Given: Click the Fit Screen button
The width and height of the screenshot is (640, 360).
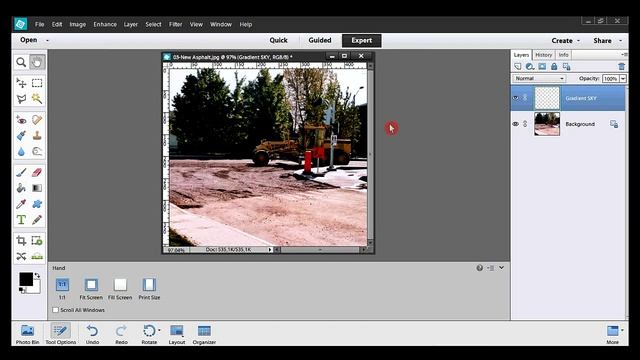Looking at the screenshot, I should (x=91, y=289).
